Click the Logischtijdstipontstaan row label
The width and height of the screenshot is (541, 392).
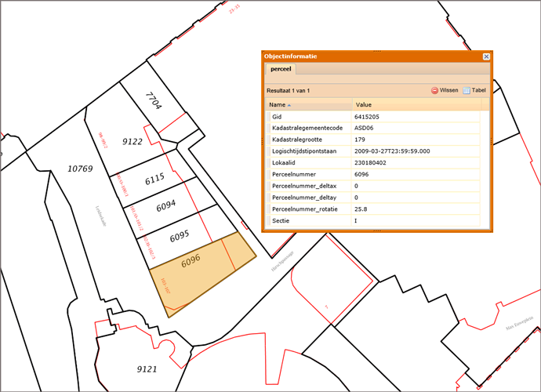coord(304,151)
